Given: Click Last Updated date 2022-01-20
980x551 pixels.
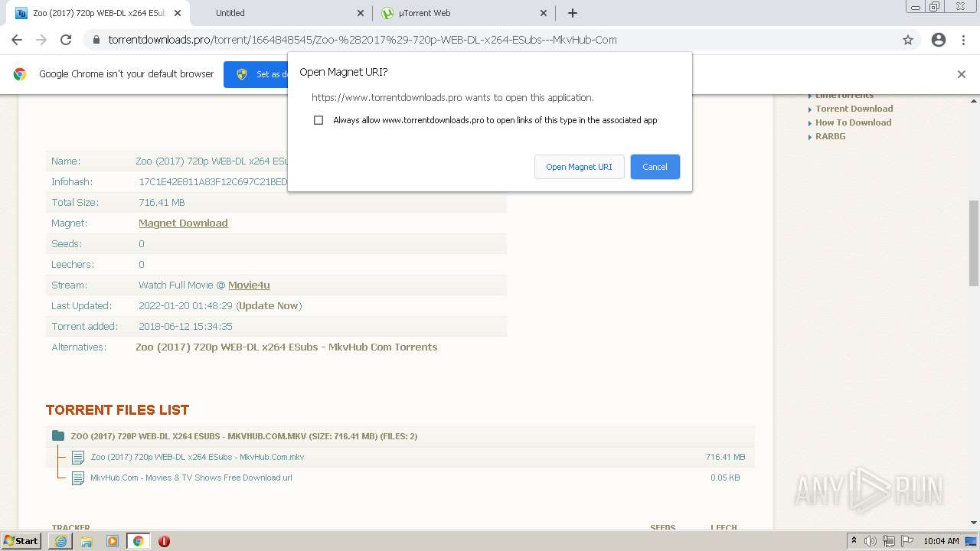Looking at the screenshot, I should [x=185, y=306].
